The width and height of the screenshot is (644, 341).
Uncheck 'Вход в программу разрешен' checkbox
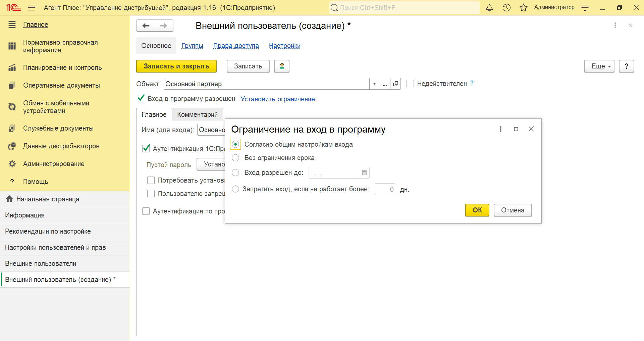click(x=141, y=99)
